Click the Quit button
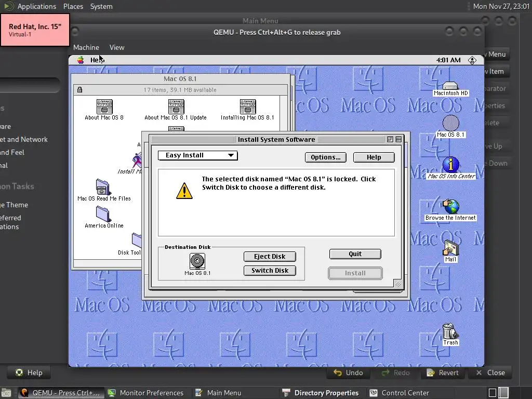The image size is (532, 399). (x=355, y=254)
